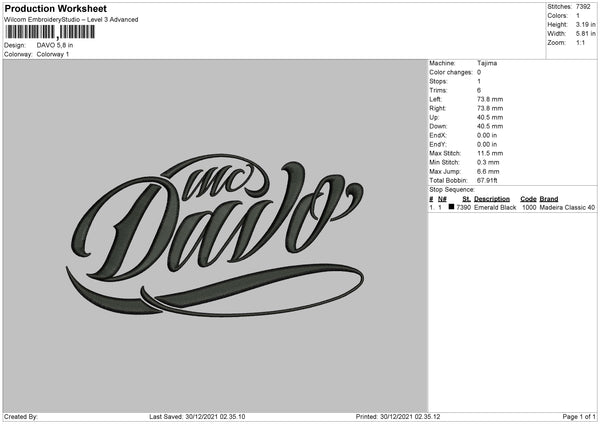Select design name DAVO 5,8 in

[x=55, y=45]
